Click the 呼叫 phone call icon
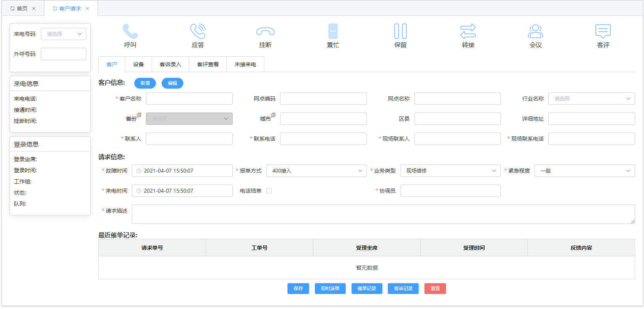Image resolution: width=644 pixels, height=309 pixels. (130, 32)
